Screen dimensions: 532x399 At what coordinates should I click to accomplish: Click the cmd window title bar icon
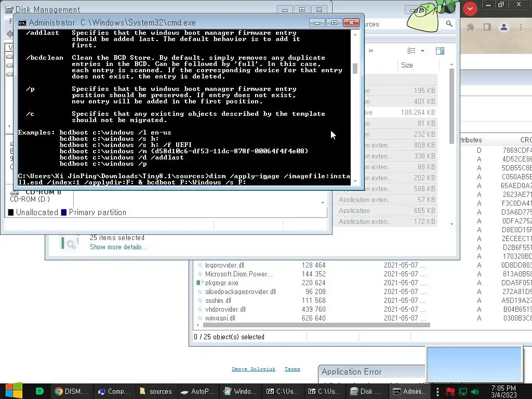click(22, 23)
